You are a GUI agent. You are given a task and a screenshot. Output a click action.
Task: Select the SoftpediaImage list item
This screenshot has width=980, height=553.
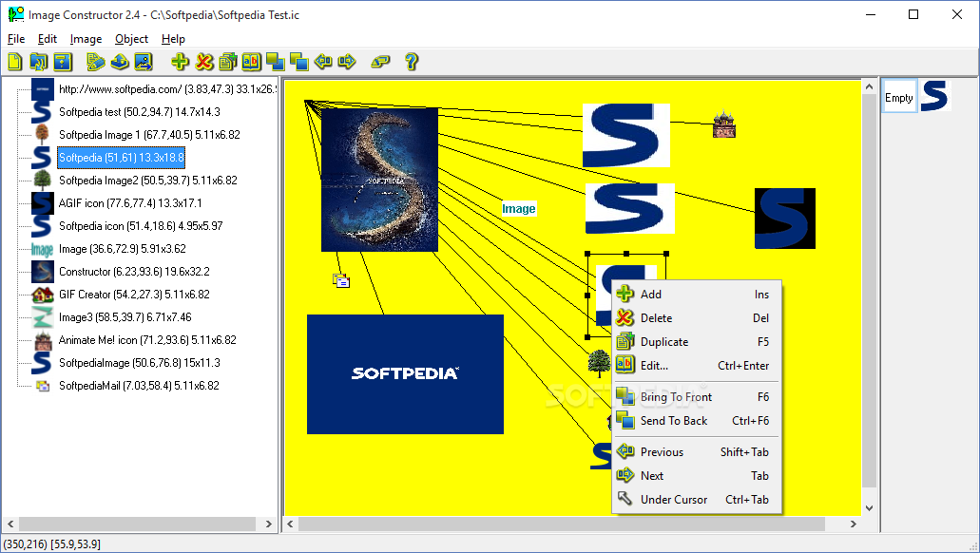tap(140, 363)
